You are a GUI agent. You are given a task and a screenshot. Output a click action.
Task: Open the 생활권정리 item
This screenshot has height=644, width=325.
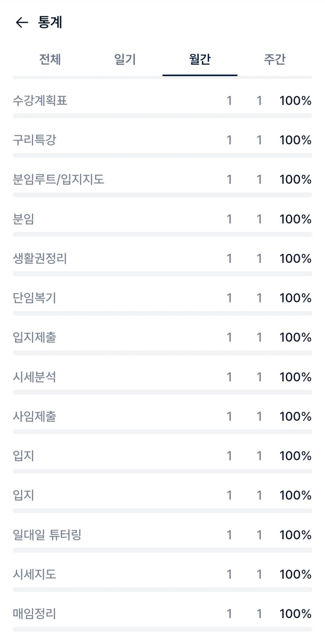tap(40, 258)
